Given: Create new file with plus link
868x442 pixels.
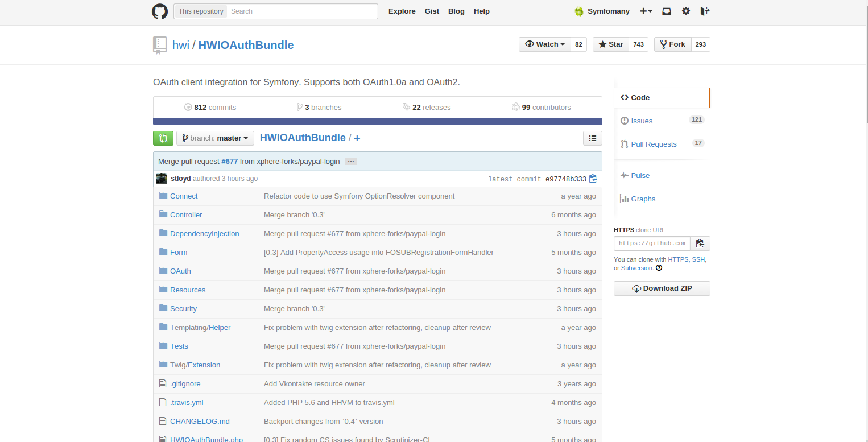Looking at the screenshot, I should pos(357,138).
